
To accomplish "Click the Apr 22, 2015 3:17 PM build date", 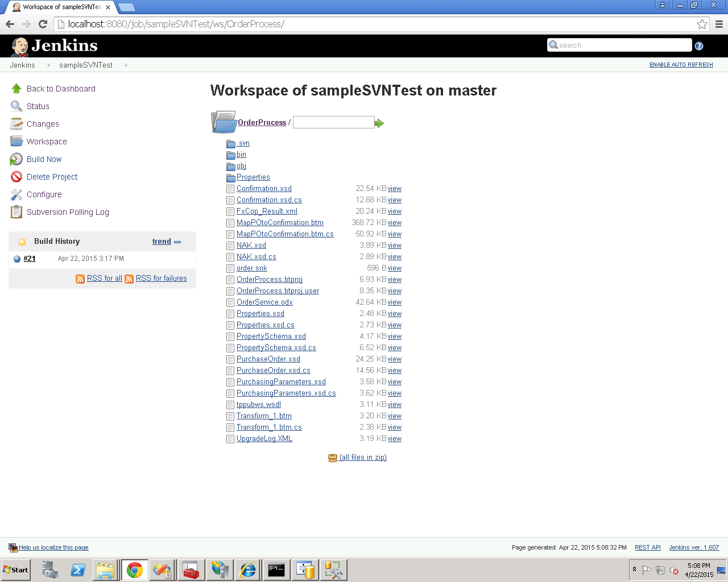I will coord(91,259).
